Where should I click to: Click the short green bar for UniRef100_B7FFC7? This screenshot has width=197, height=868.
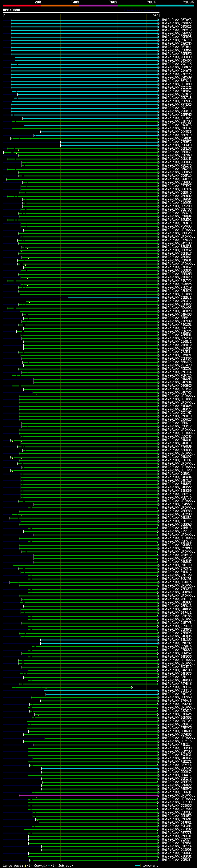[72, 687]
